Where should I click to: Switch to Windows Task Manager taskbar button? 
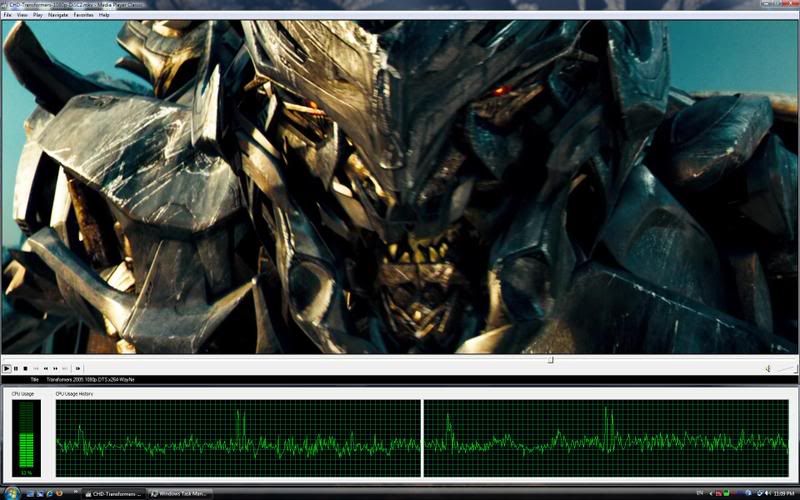tap(182, 493)
